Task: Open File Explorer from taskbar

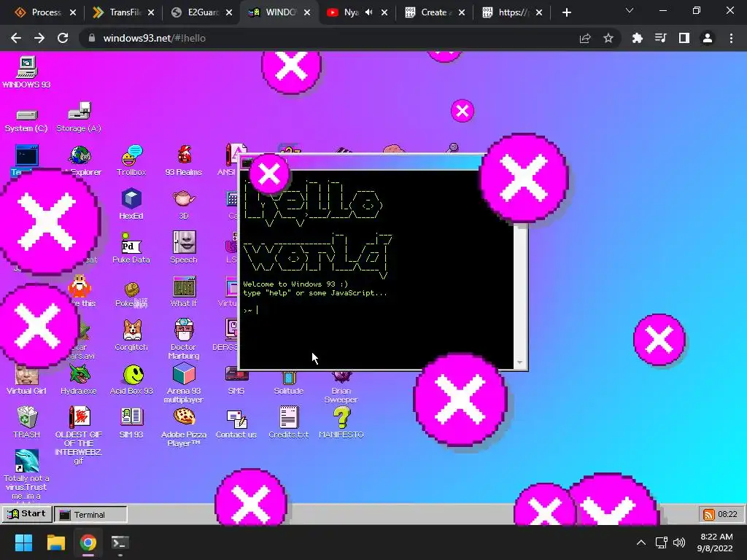Action: (x=55, y=542)
